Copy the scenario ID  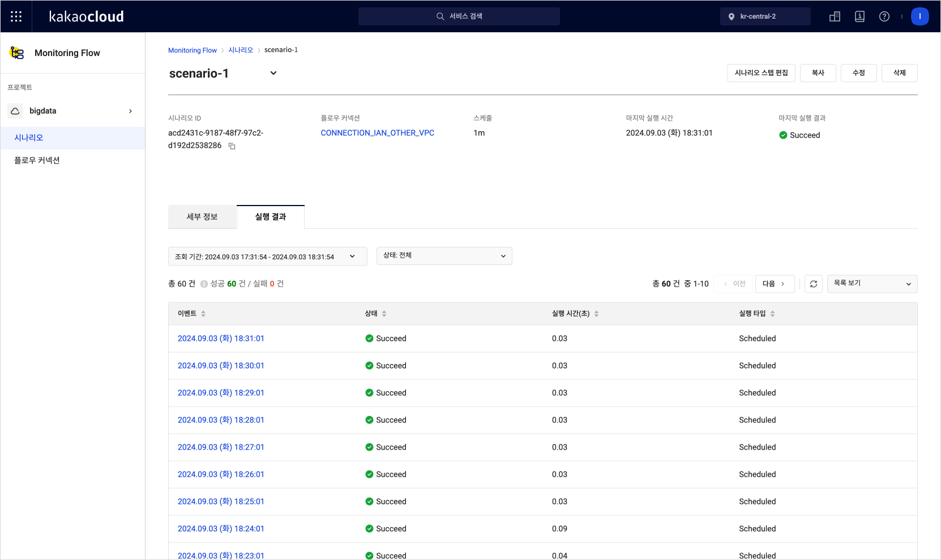pyautogui.click(x=232, y=146)
